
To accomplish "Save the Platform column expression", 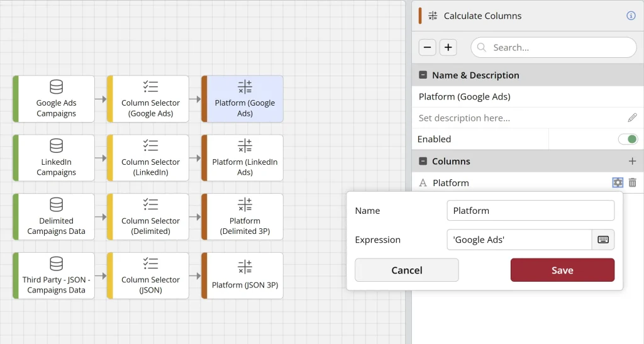I will [x=562, y=270].
